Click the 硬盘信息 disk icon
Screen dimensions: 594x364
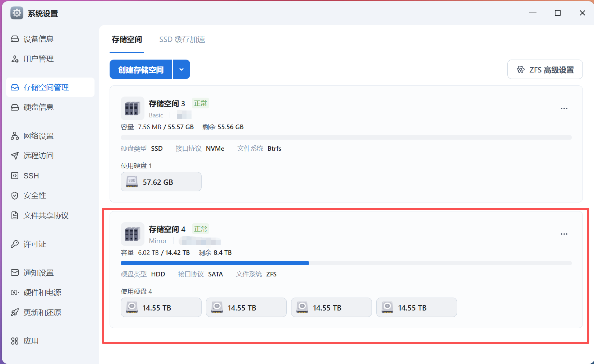click(15, 107)
